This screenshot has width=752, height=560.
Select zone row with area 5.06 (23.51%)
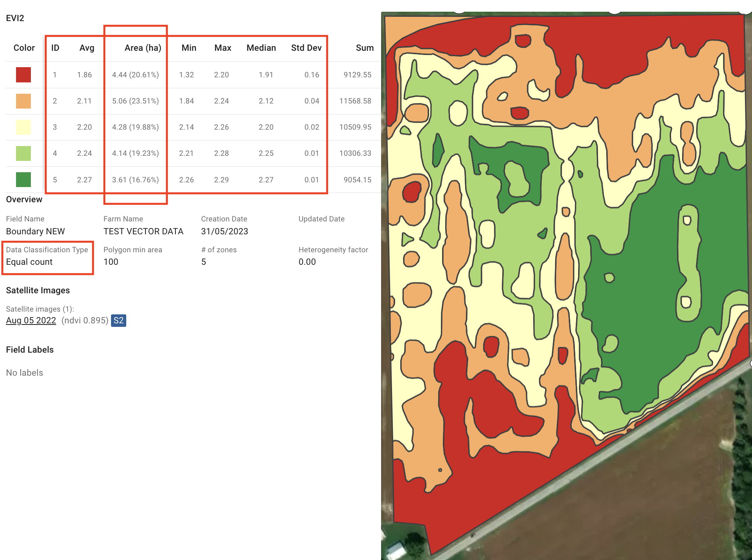point(135,101)
